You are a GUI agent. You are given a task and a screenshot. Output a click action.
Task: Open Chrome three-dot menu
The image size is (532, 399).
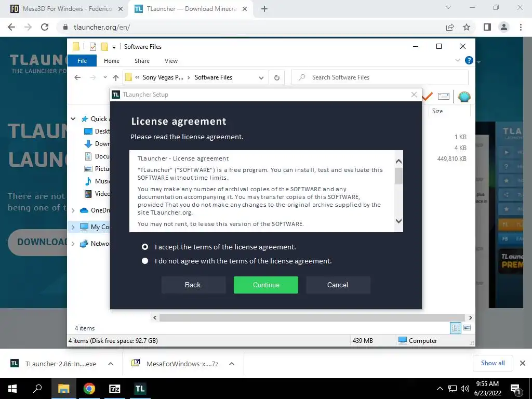pos(521,27)
